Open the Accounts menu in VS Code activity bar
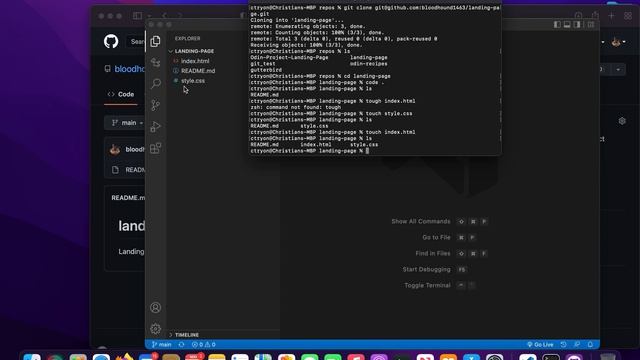 pos(156,307)
